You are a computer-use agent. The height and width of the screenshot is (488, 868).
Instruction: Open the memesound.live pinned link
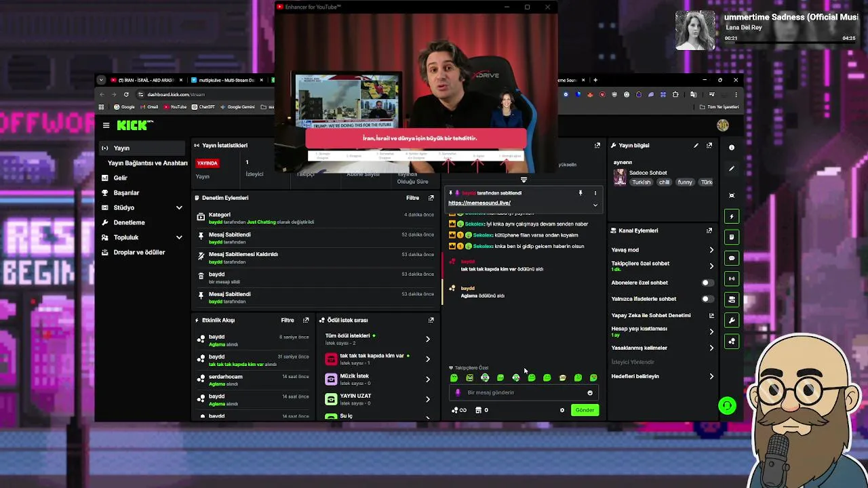479,203
